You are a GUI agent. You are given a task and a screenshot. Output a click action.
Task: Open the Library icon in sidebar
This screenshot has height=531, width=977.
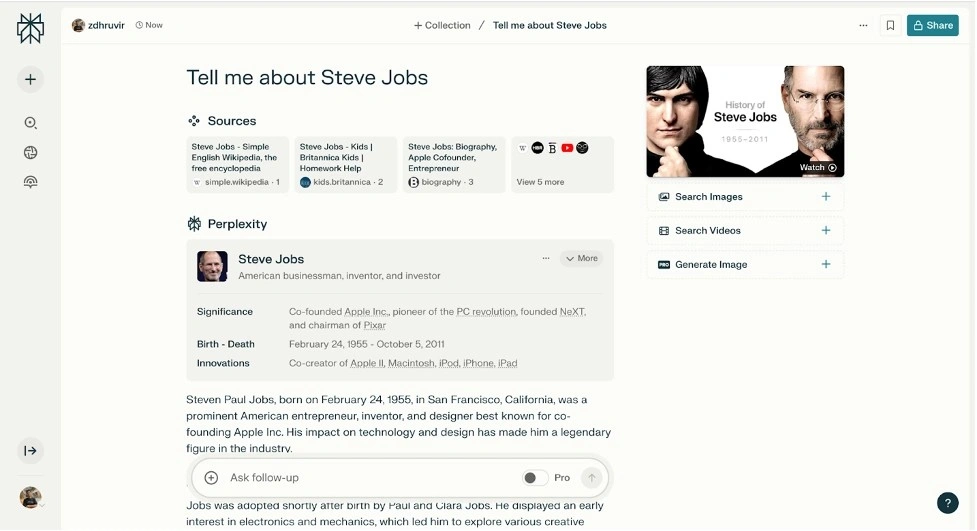click(30, 182)
